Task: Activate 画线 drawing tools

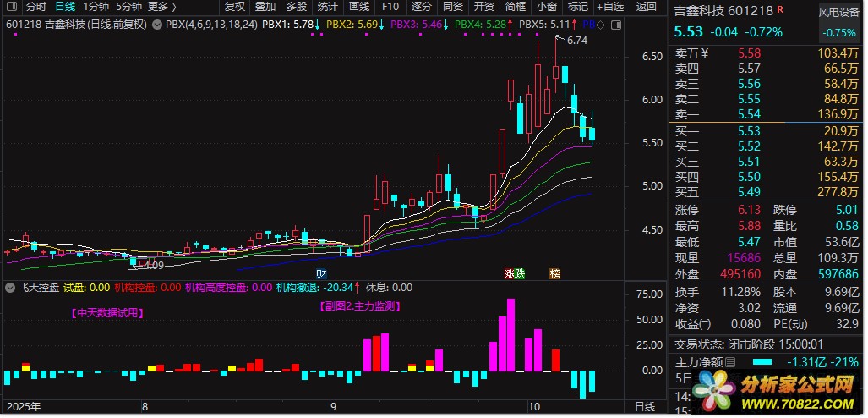Action: [359, 7]
